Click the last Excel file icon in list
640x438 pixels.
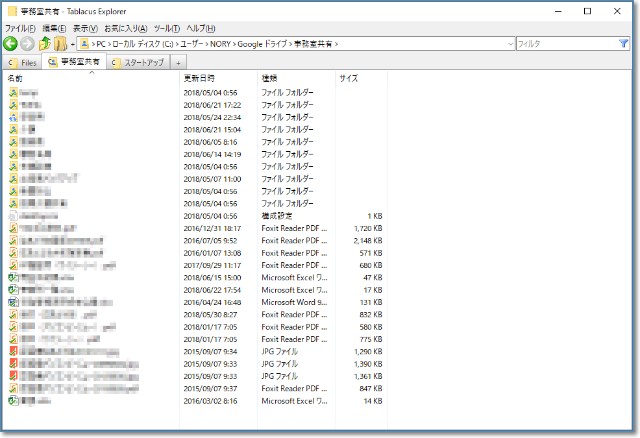pos(14,400)
